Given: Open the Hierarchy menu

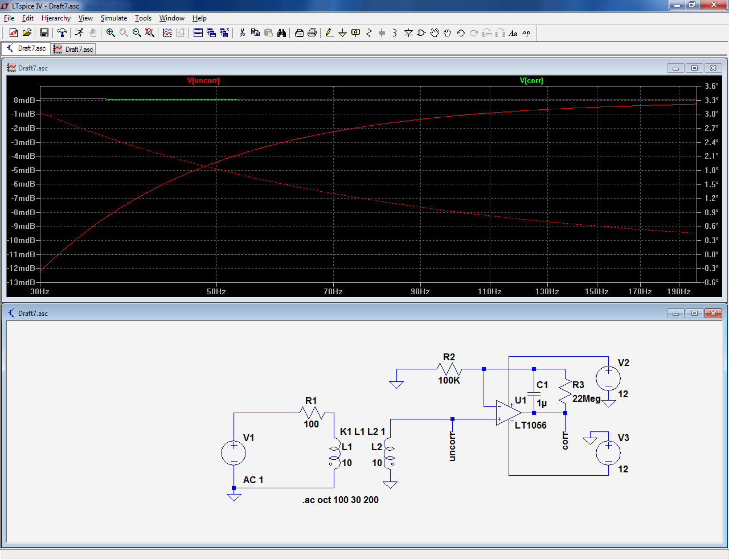Looking at the screenshot, I should pyautogui.click(x=56, y=18).
